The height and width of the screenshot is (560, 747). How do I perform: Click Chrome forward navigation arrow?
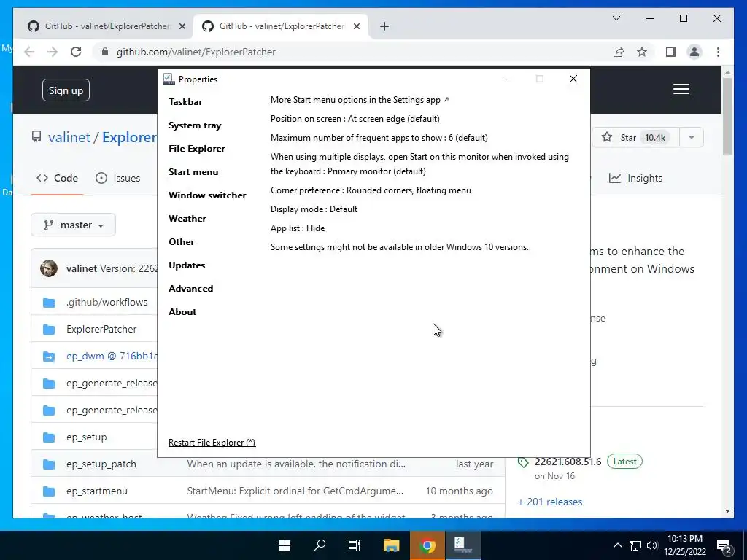(53, 52)
